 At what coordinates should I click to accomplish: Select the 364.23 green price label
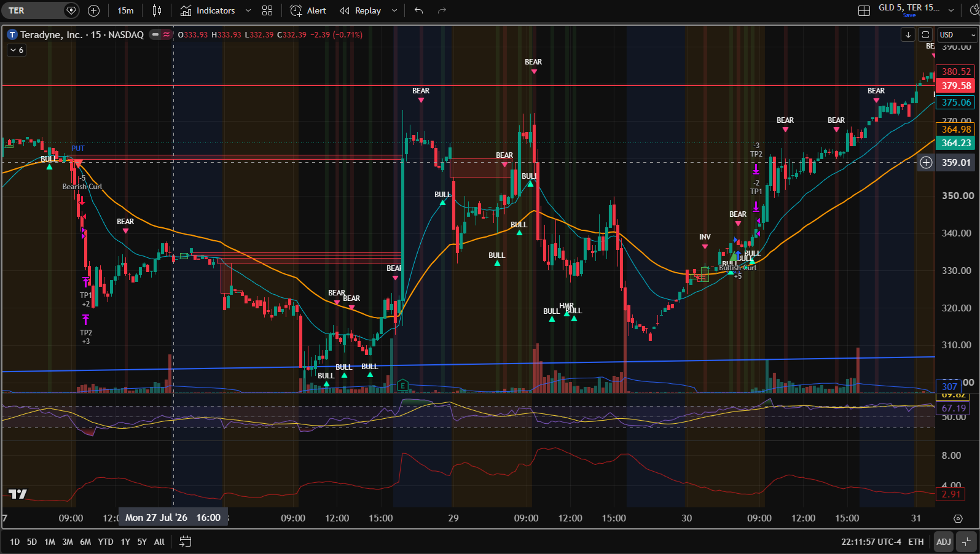click(956, 143)
